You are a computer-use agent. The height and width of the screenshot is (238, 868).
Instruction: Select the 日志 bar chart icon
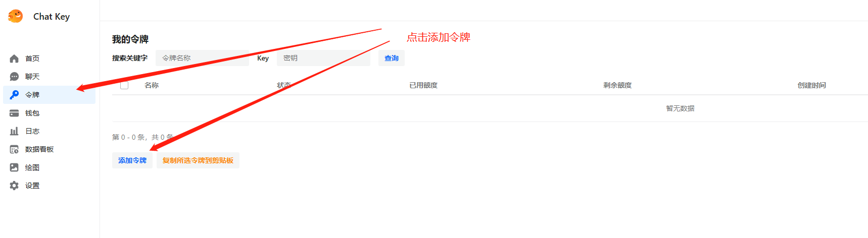pyautogui.click(x=14, y=131)
